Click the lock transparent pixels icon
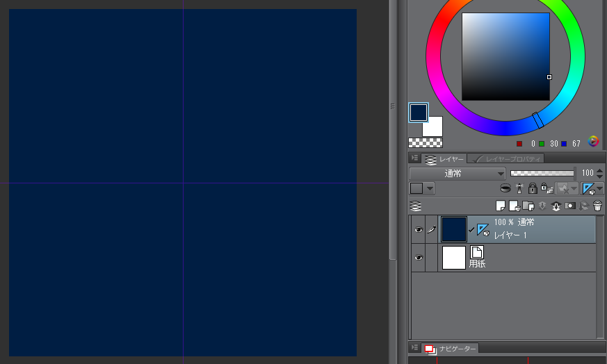607x364 pixels. pos(547,188)
